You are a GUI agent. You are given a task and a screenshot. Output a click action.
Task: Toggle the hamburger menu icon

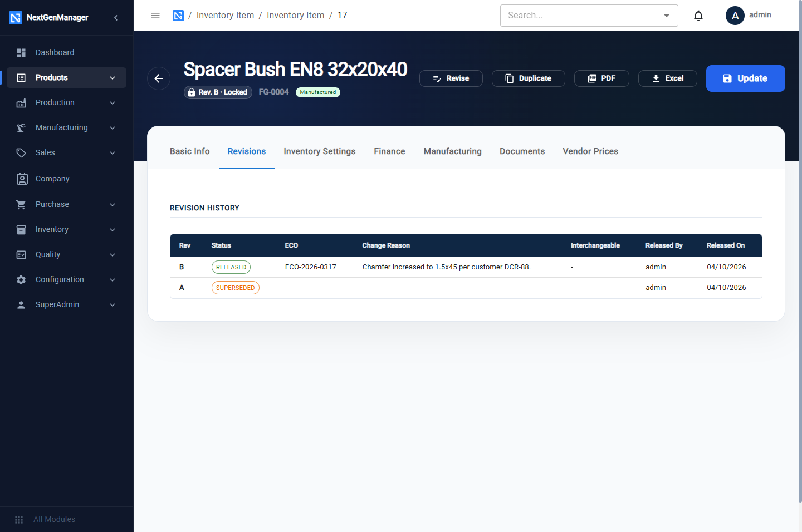(155, 16)
